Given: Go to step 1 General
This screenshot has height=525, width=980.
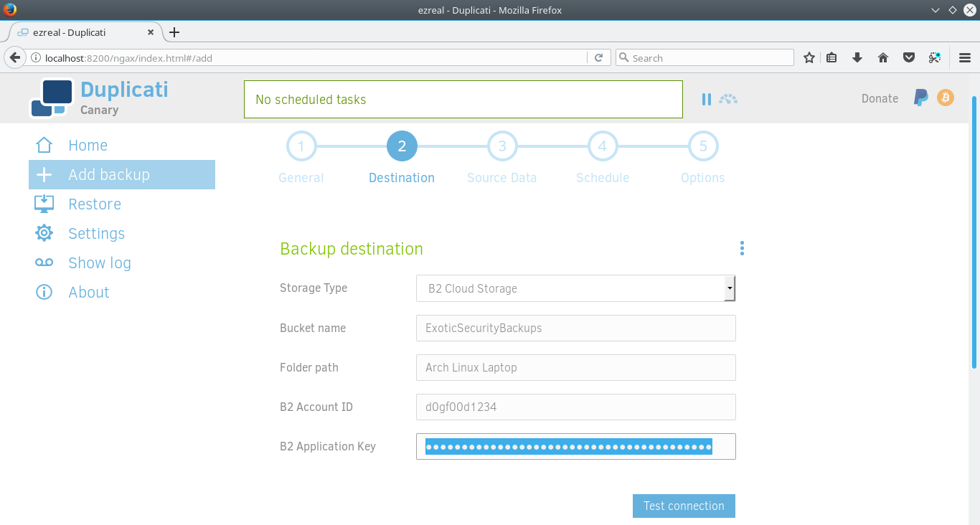Looking at the screenshot, I should 301,146.
